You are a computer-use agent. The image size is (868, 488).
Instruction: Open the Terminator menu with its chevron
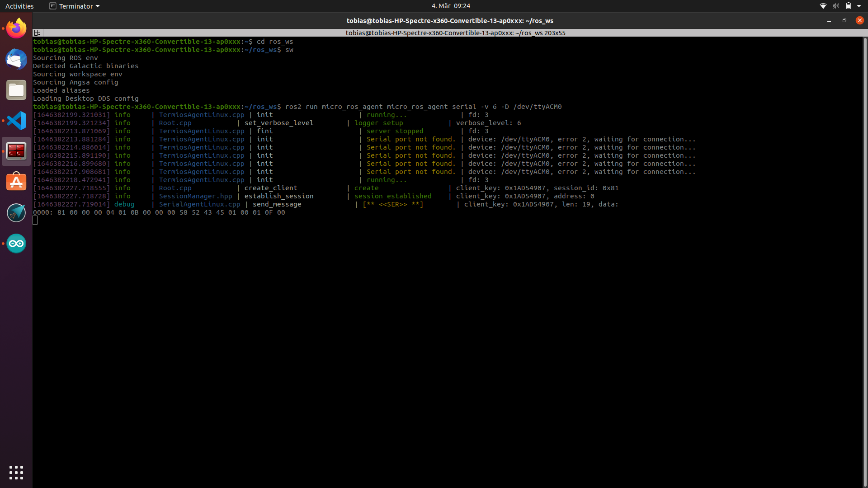pos(97,6)
